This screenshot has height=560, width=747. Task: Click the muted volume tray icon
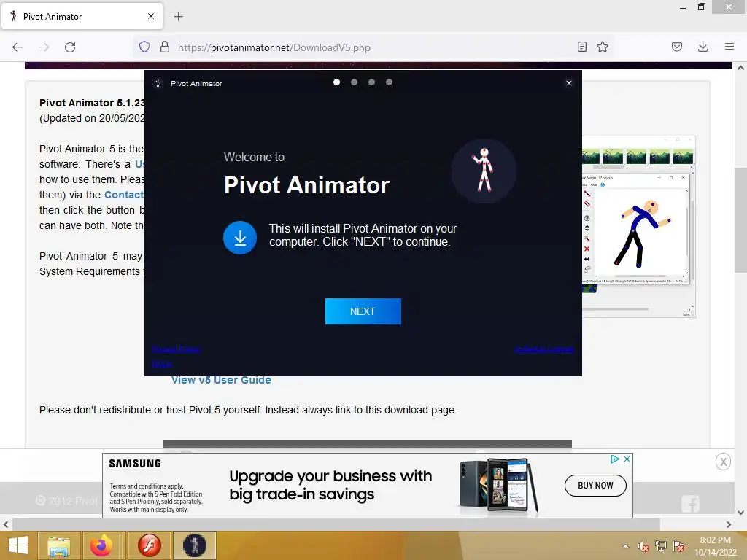[643, 546]
